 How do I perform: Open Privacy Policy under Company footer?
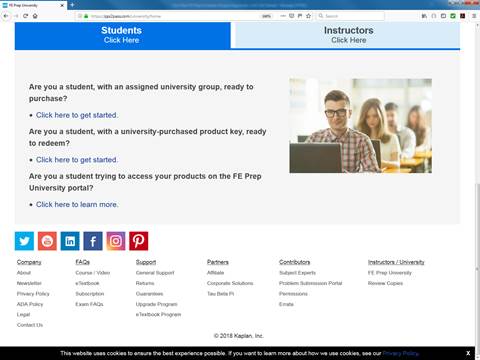tap(33, 294)
